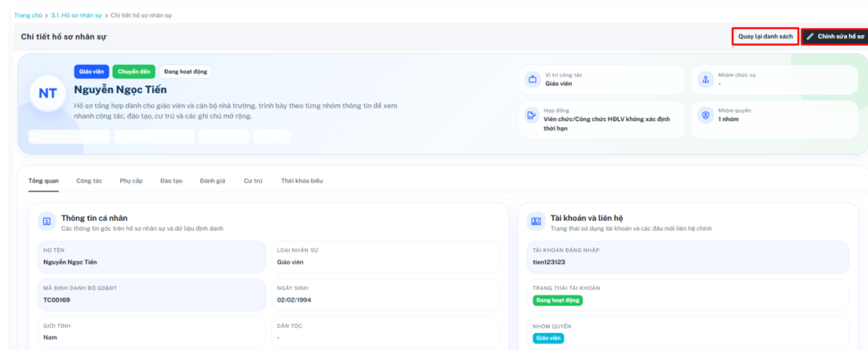The height and width of the screenshot is (350, 868).
Task: Select the Tổng quan tab
Action: pyautogui.click(x=43, y=181)
